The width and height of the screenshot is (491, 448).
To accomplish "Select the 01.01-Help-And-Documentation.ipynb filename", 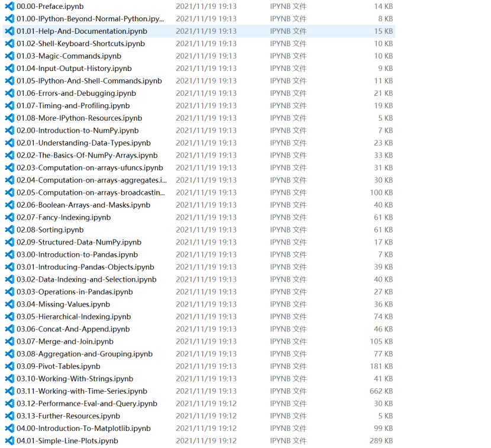I will point(82,31).
